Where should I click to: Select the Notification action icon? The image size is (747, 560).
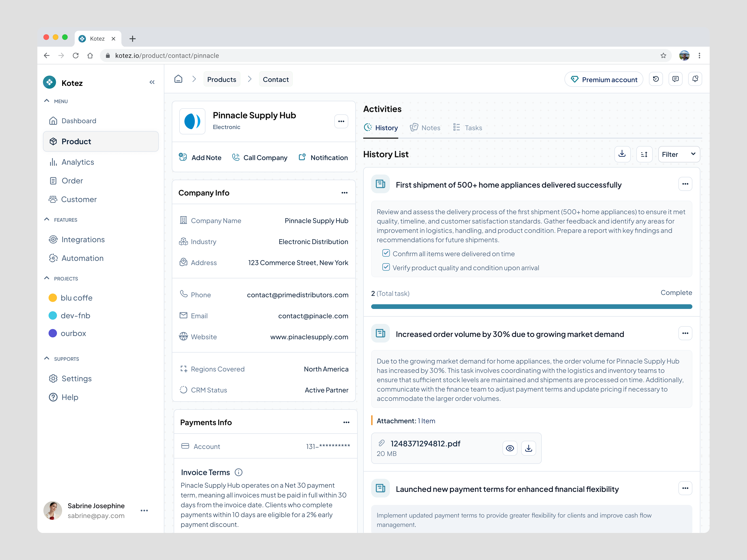click(x=303, y=157)
